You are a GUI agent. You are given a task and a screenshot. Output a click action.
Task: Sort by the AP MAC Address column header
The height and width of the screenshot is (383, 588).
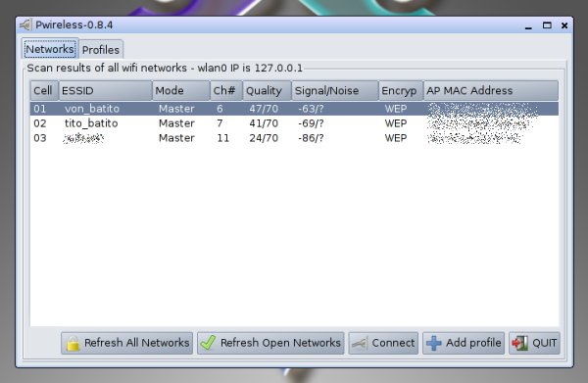pos(491,91)
